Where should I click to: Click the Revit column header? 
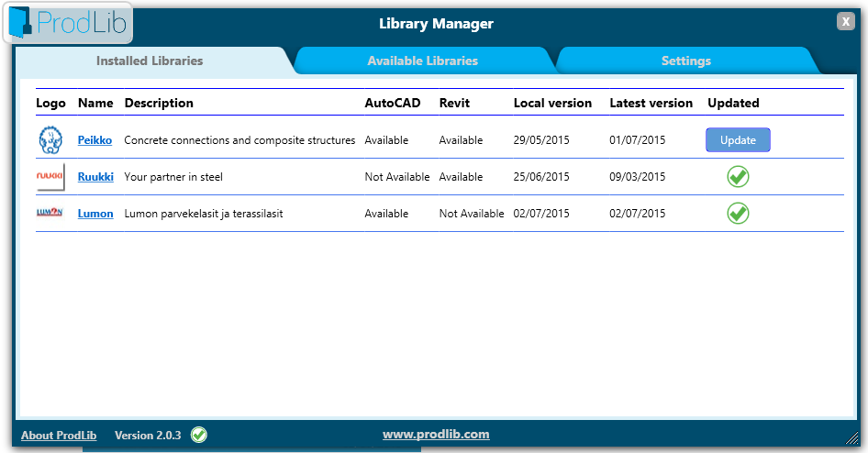pos(454,103)
